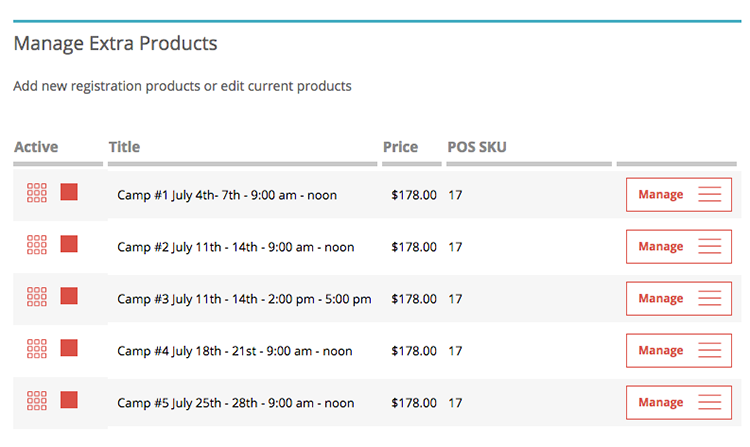750x447 pixels.
Task: Expand the hamburger menu for Camp #3
Action: pyautogui.click(x=709, y=299)
